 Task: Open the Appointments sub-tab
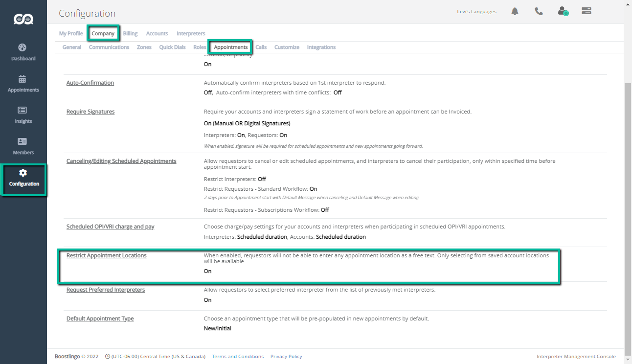(231, 47)
